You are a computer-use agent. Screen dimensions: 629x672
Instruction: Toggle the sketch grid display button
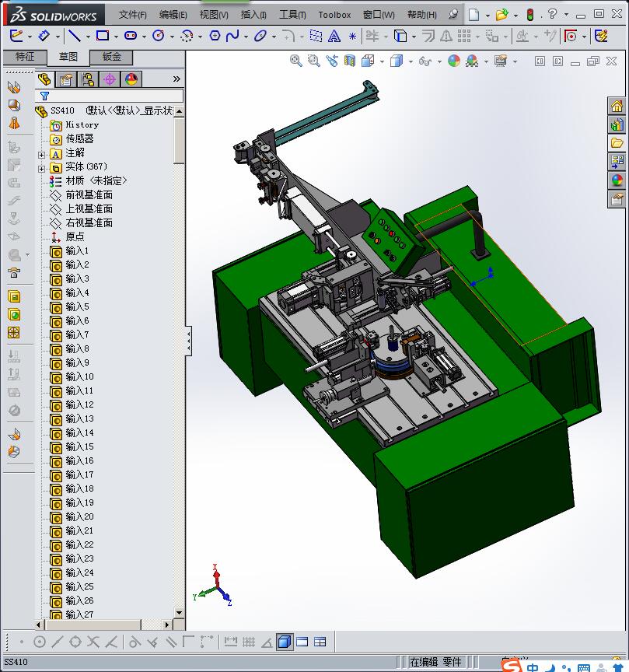point(249,642)
